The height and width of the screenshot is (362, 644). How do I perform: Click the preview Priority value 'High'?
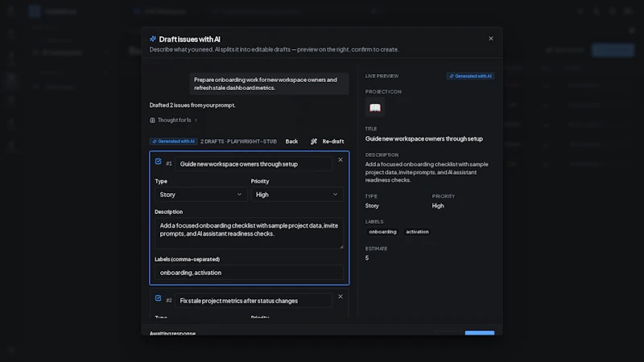point(438,206)
